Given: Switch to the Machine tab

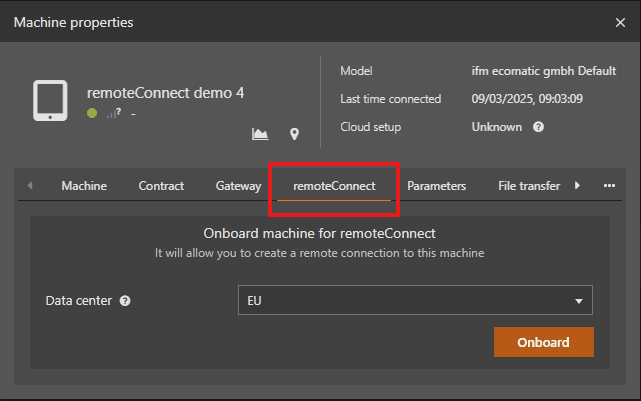Looking at the screenshot, I should click(x=84, y=186).
